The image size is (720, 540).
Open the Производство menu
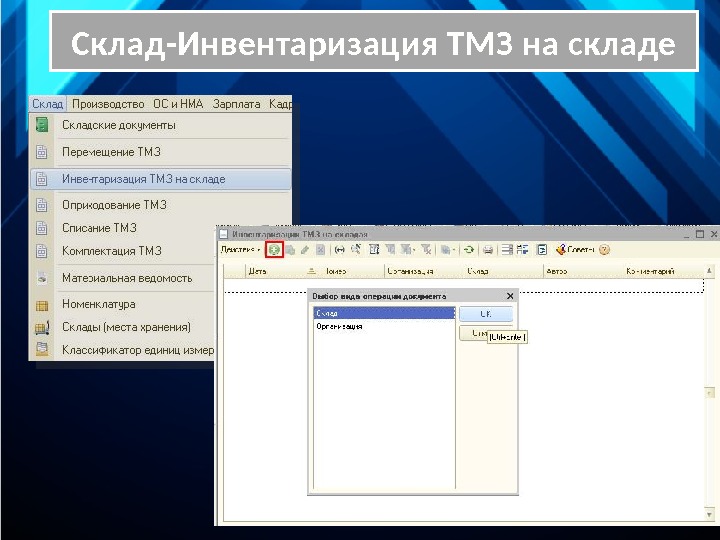point(108,104)
